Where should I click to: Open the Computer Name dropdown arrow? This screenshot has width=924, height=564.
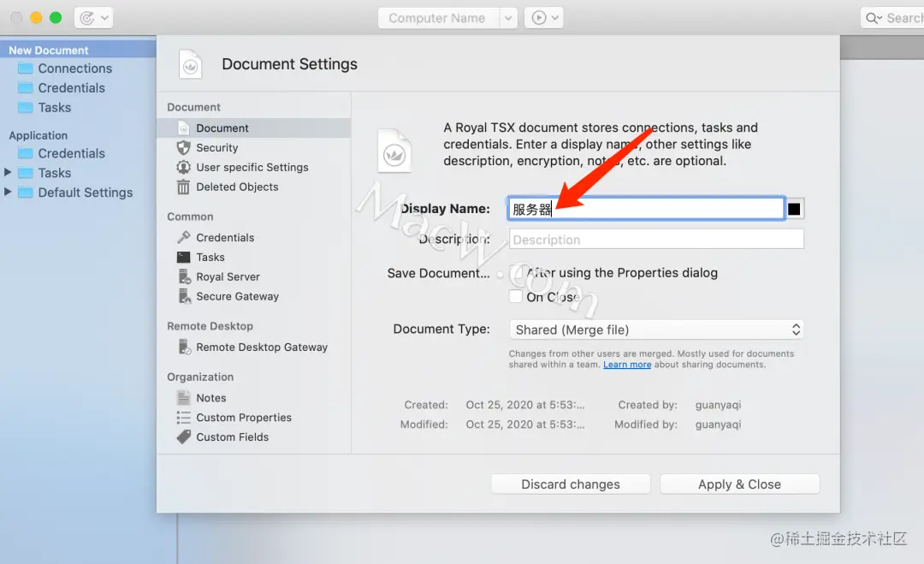[508, 18]
